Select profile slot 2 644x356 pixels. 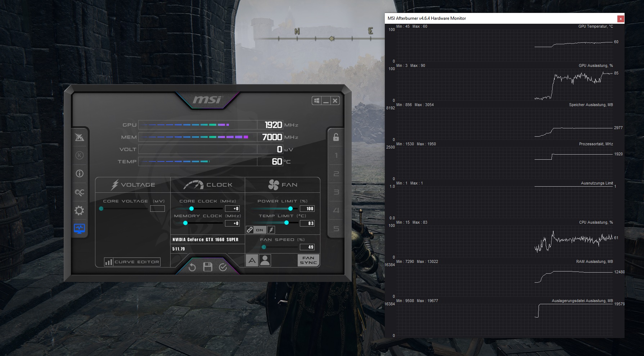click(x=336, y=174)
